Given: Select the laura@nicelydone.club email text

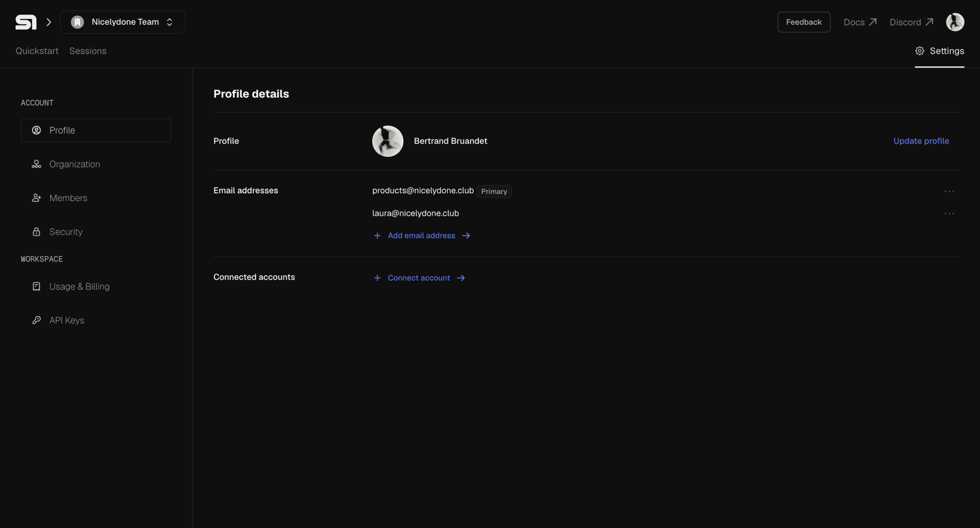Looking at the screenshot, I should pos(415,213).
